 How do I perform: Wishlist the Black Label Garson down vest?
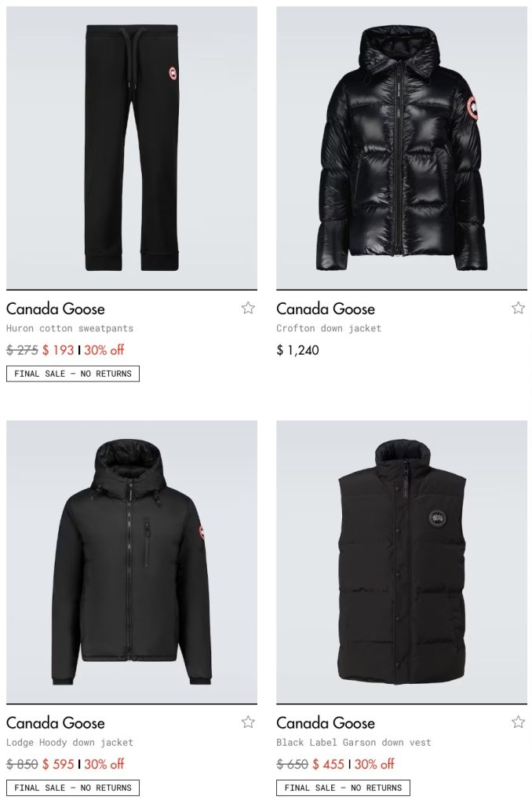coord(518,722)
